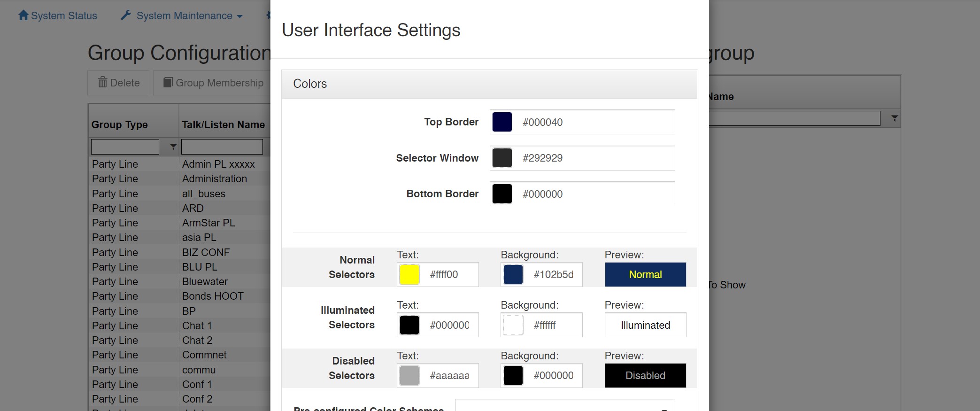The width and height of the screenshot is (980, 411).
Task: Click Name filter input in right table
Action: (x=795, y=118)
